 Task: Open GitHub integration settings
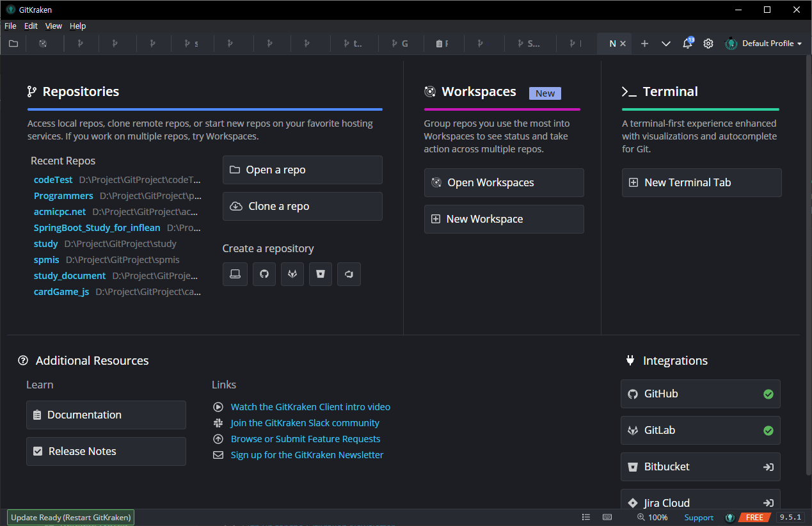[700, 394]
